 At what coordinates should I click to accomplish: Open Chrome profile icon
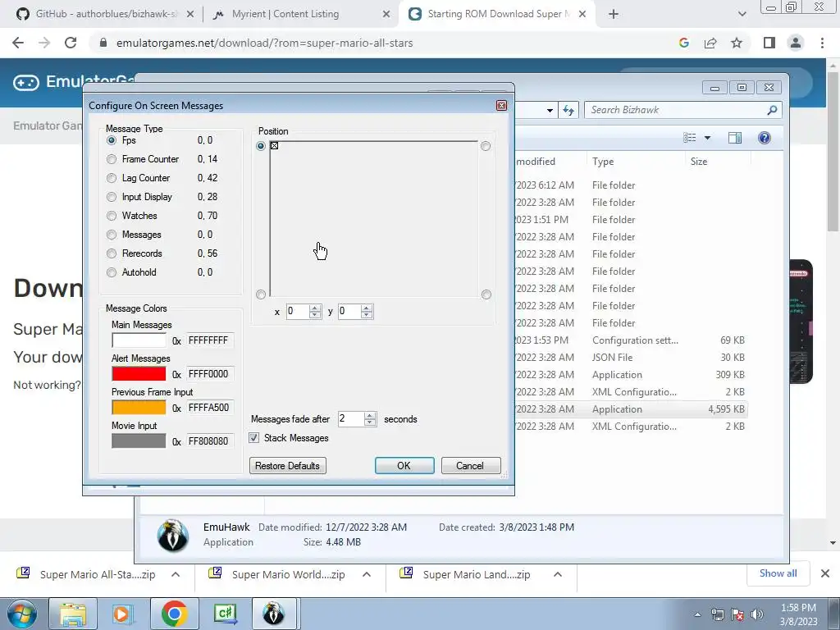(x=796, y=43)
